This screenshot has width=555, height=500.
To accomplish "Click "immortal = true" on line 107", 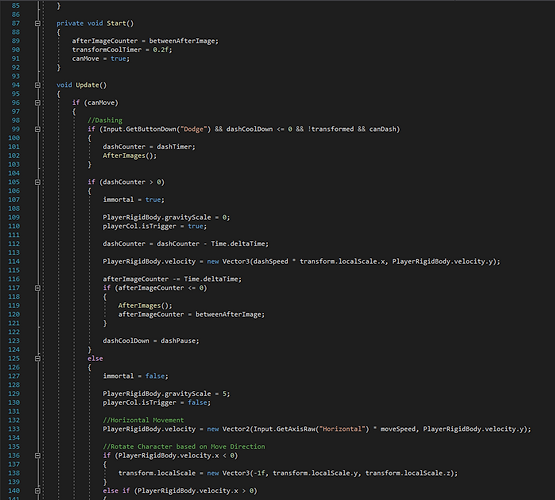I will coord(132,200).
